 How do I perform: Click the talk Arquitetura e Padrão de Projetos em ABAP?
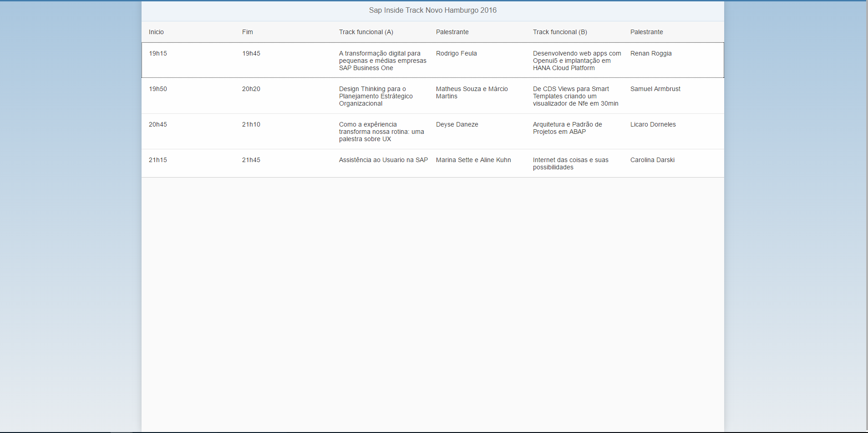pos(568,128)
